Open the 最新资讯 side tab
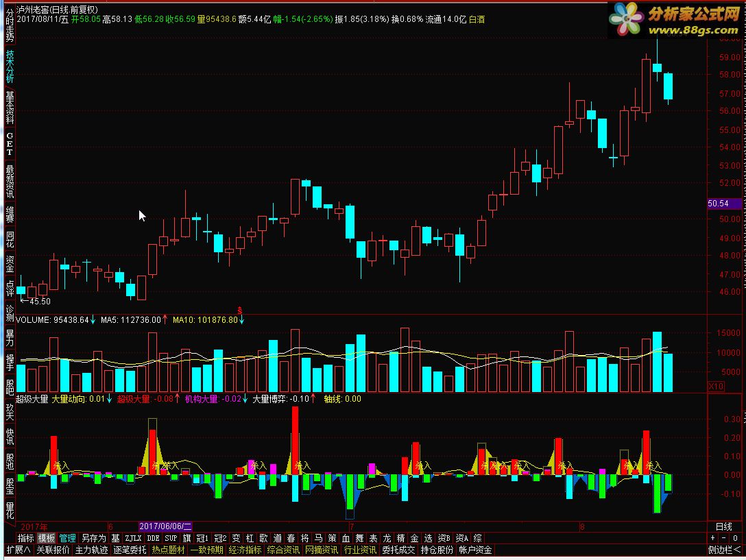Image resolution: width=746 pixels, height=560 pixels. point(10,182)
